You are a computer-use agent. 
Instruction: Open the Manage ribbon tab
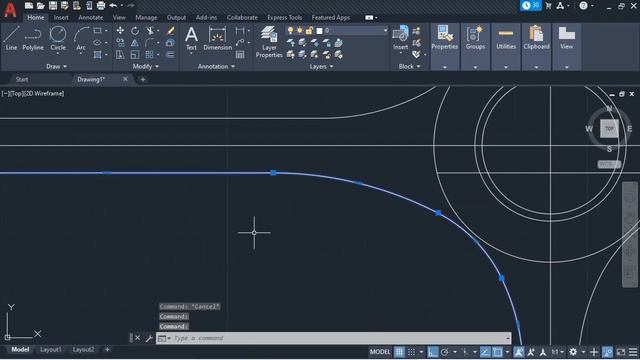click(146, 18)
